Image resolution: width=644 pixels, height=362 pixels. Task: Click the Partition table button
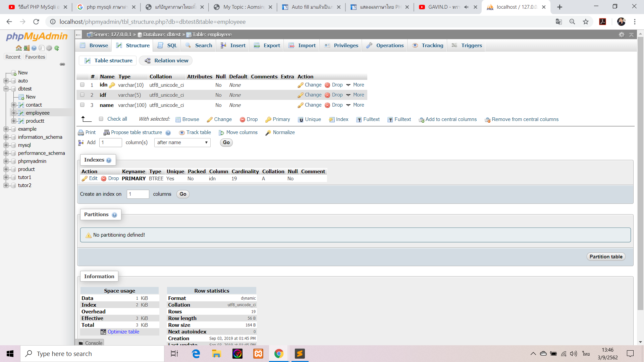pyautogui.click(x=606, y=257)
